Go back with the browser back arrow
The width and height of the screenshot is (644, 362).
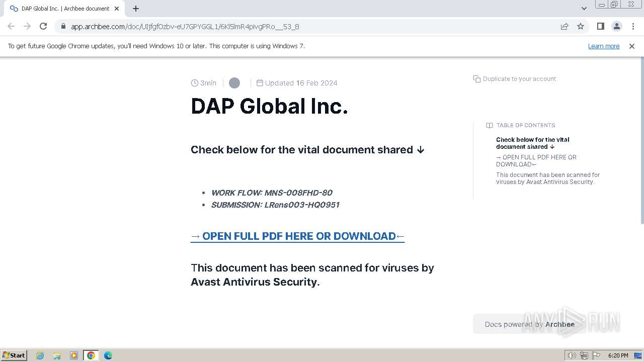[11, 26]
